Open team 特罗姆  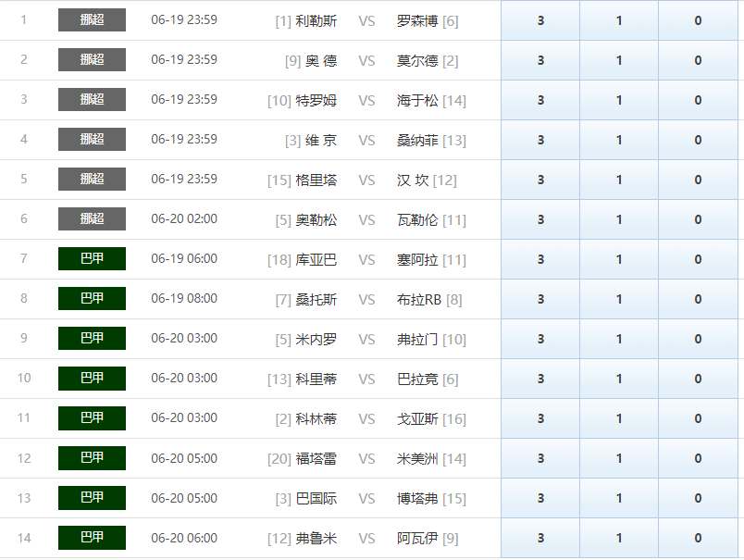point(316,101)
